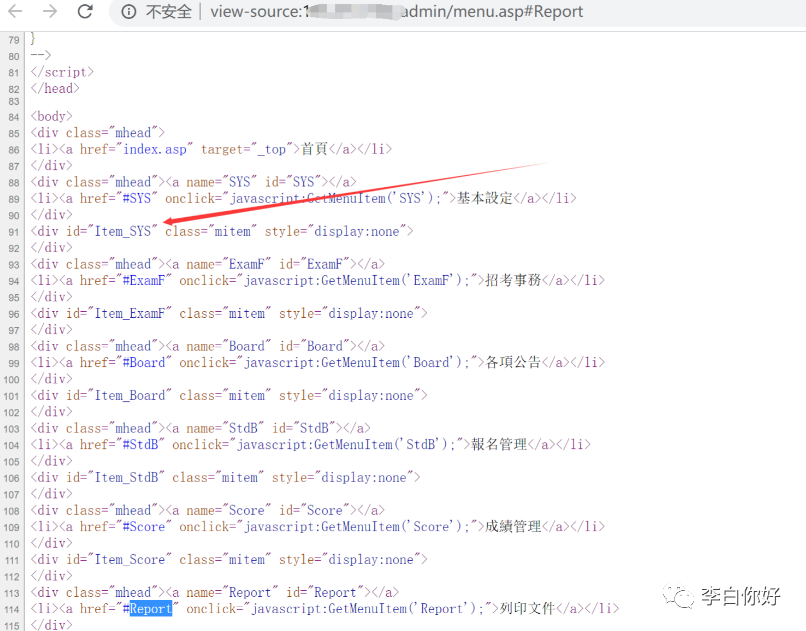Image resolution: width=806 pixels, height=631 pixels.
Task: Follow the #ExamF href link
Action: point(144,281)
